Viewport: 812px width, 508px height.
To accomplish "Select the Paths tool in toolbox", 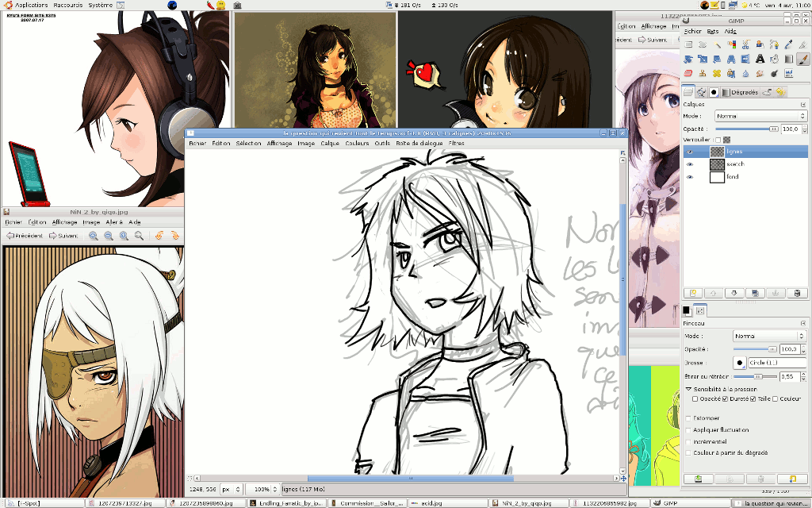I will pos(774,45).
